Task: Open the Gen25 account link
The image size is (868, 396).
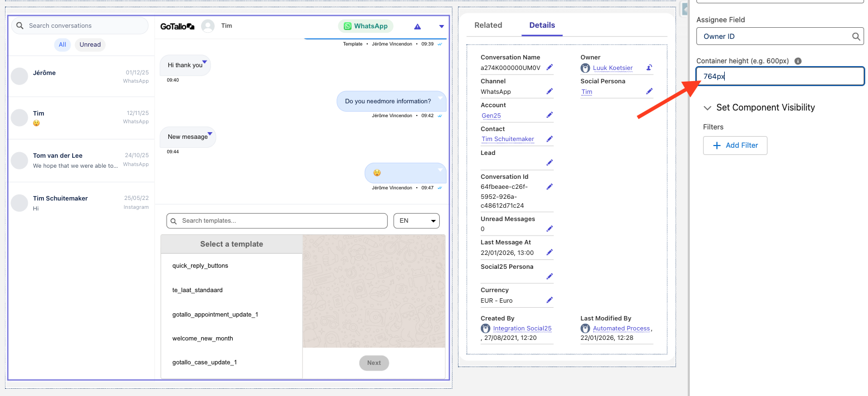Action: point(490,116)
